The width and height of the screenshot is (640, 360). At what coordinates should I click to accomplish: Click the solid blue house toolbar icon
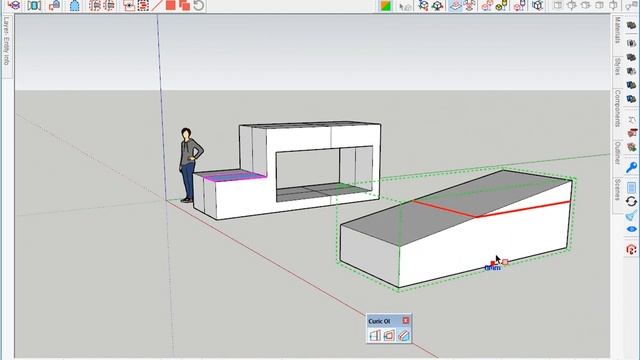(75, 6)
